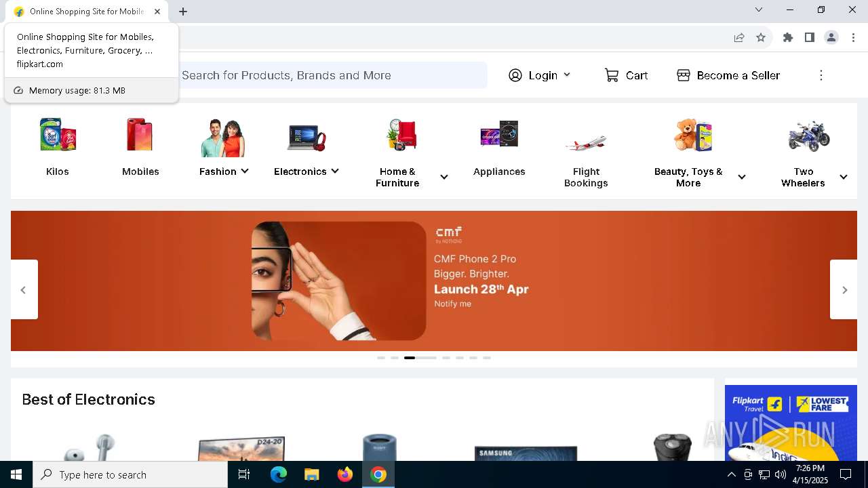Image resolution: width=868 pixels, height=488 pixels.
Task: Launch Firefox from the taskbar
Action: [x=345, y=474]
